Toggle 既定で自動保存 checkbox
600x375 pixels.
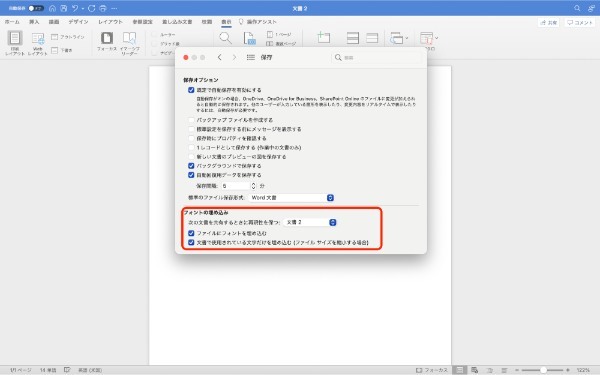point(191,90)
